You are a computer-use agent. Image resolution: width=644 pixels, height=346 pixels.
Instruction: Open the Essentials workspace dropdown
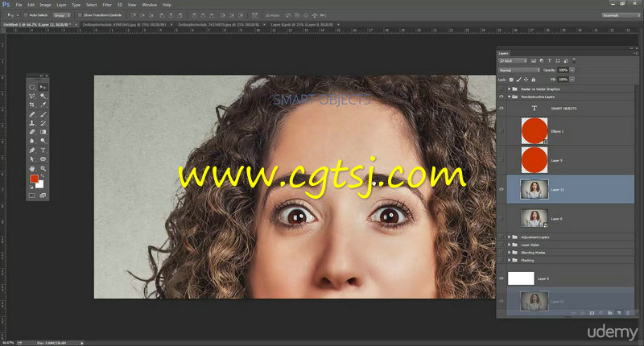pos(621,15)
